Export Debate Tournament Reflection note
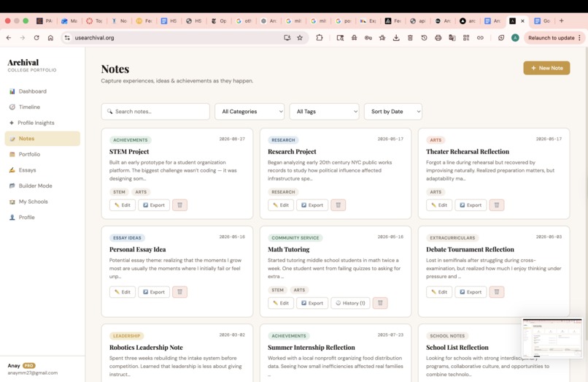 click(x=471, y=292)
